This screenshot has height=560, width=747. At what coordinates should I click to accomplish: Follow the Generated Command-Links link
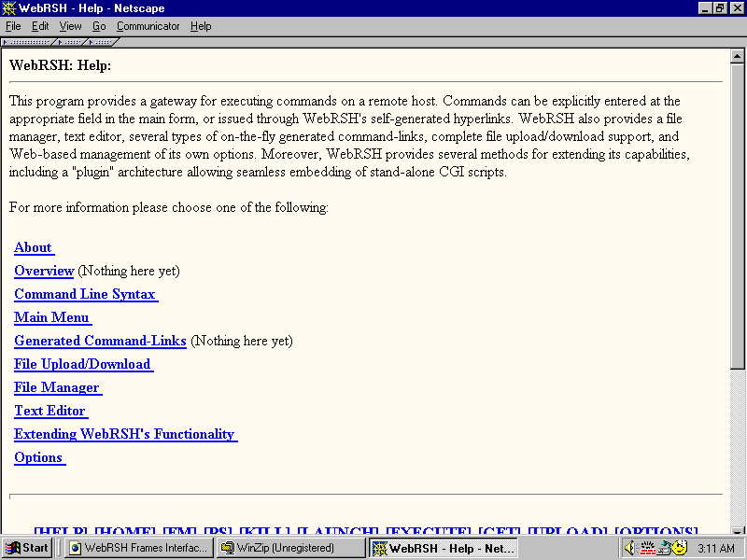click(x=100, y=341)
